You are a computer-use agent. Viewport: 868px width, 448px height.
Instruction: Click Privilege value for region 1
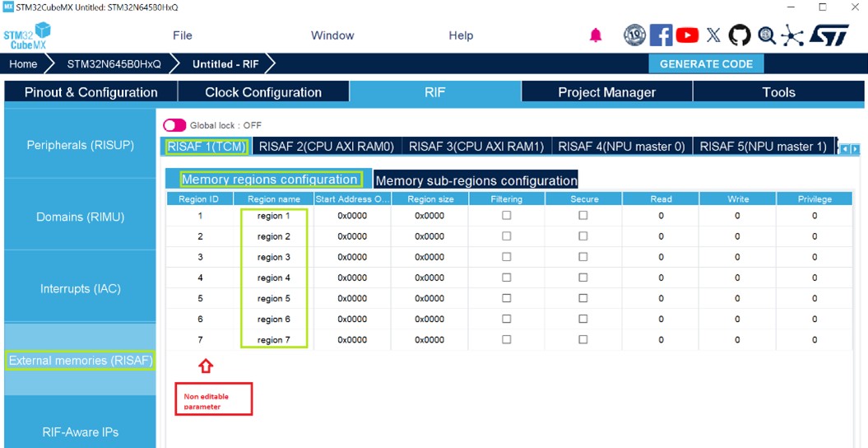[815, 216]
